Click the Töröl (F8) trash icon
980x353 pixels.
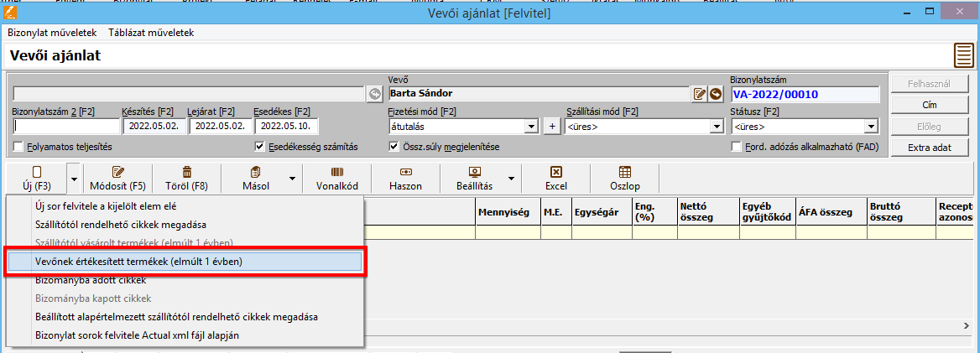click(187, 172)
